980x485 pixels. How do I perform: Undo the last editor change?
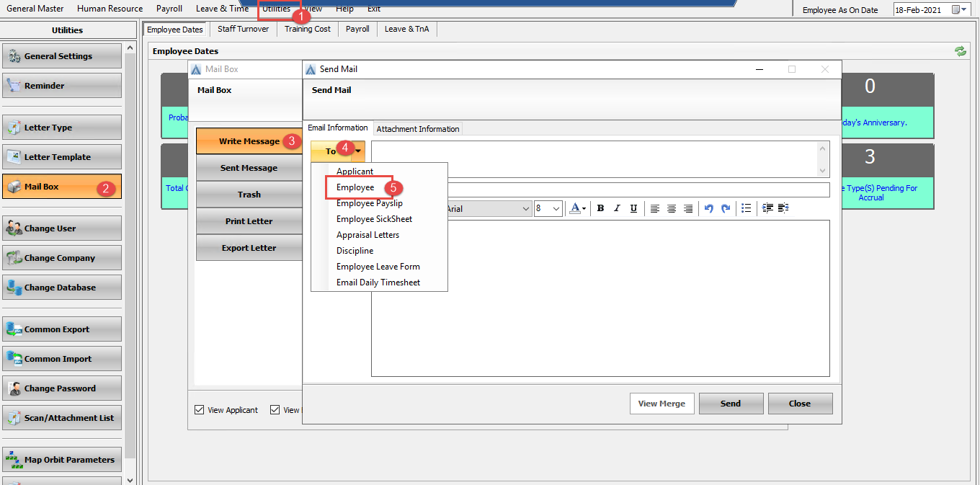[x=708, y=208]
